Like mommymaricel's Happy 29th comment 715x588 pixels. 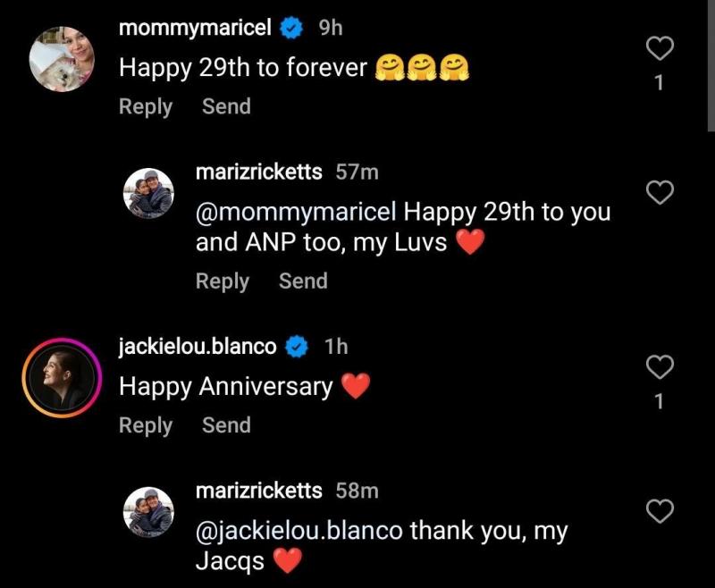click(x=659, y=50)
